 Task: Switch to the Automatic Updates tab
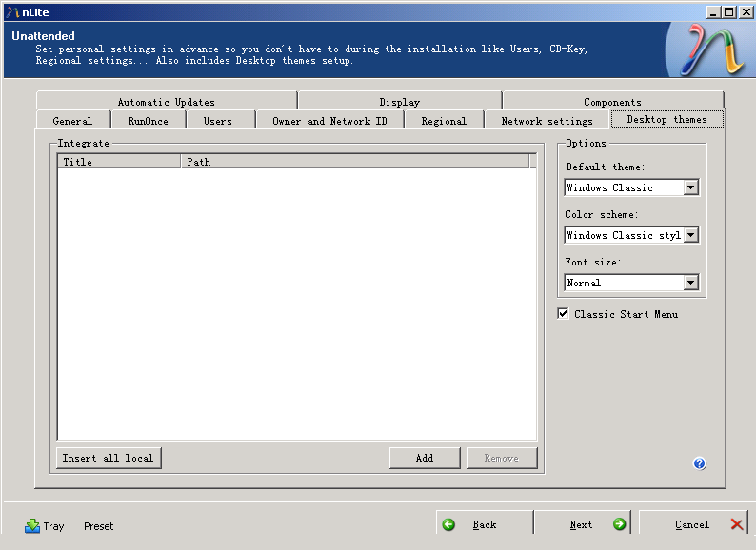click(x=166, y=102)
